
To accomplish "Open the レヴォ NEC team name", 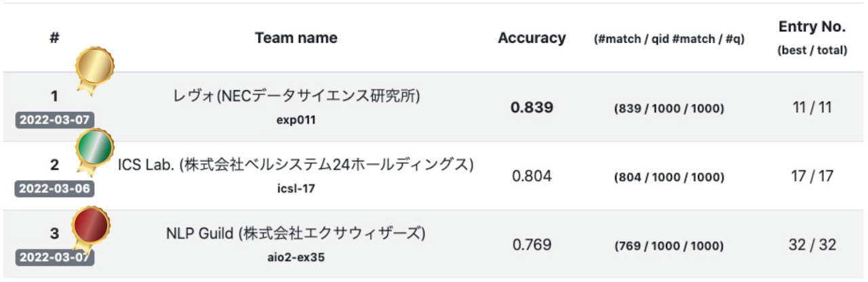I will tap(296, 97).
